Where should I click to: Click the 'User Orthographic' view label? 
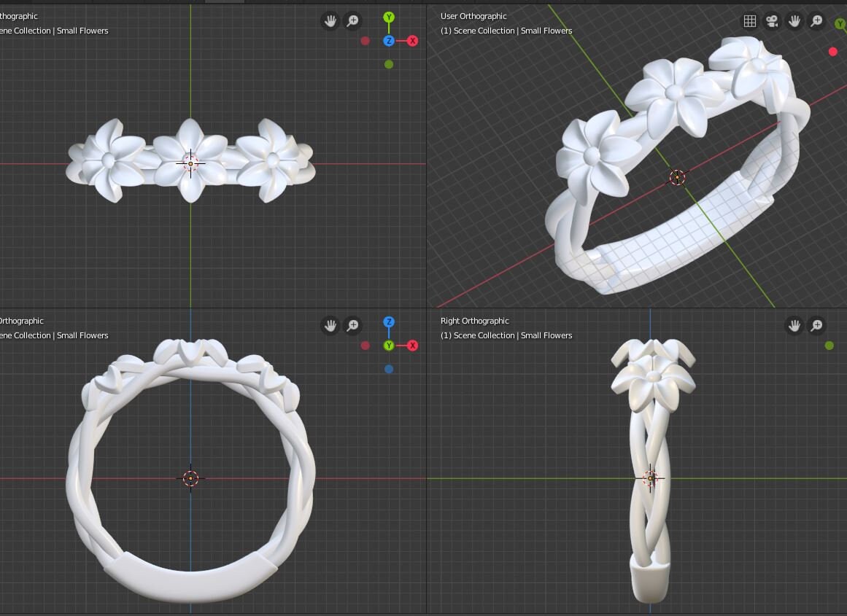pos(473,16)
